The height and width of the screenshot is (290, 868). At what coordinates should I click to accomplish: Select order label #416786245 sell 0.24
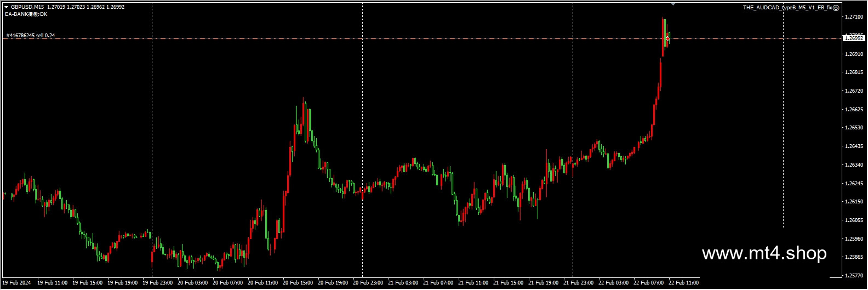coord(31,35)
